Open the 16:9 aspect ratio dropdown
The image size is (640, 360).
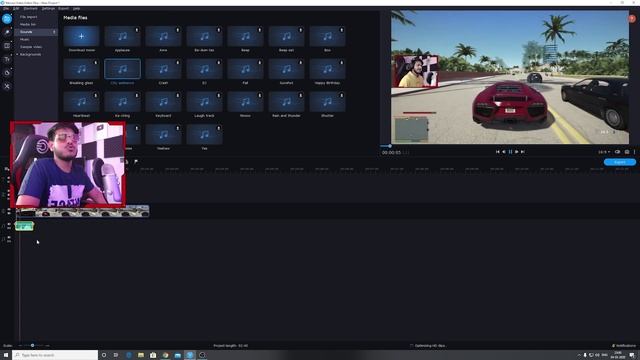(x=604, y=152)
